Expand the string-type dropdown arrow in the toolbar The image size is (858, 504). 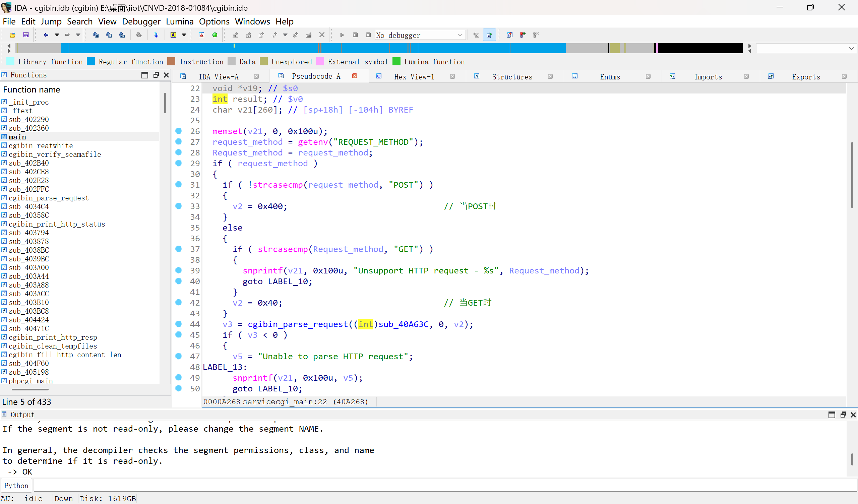click(285, 35)
